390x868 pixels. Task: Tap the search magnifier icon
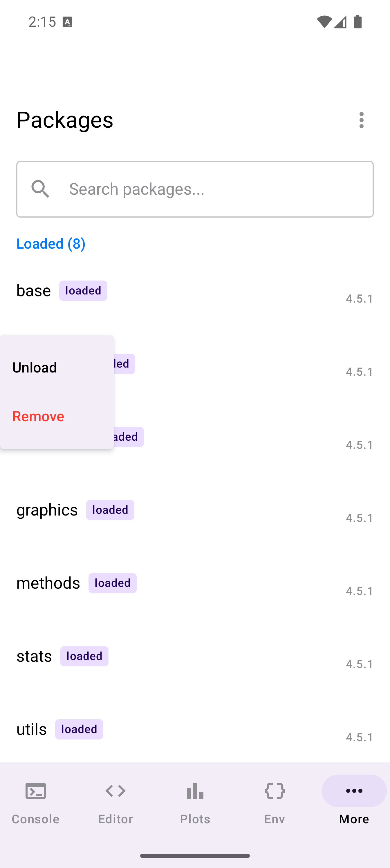pos(40,189)
